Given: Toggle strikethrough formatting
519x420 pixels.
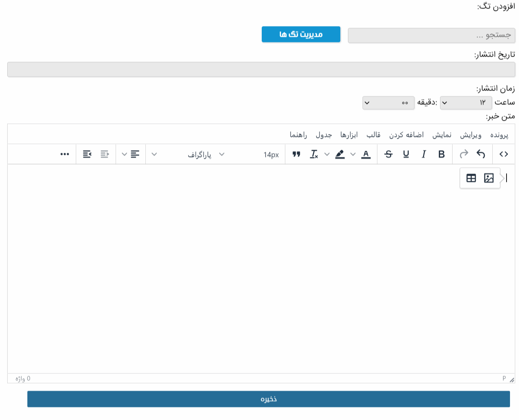Looking at the screenshot, I should (x=388, y=154).
